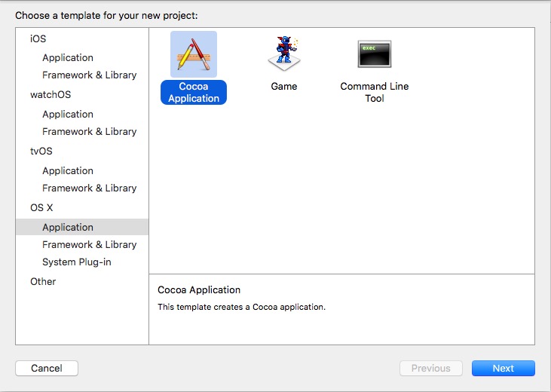Image resolution: width=551 pixels, height=392 pixels.
Task: Choose Application under tvOS
Action: pyautogui.click(x=68, y=171)
